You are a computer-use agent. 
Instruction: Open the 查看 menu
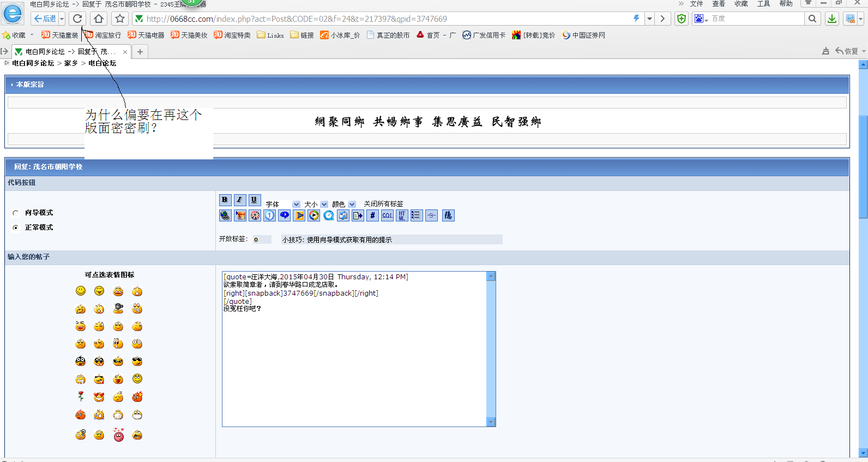[719, 4]
